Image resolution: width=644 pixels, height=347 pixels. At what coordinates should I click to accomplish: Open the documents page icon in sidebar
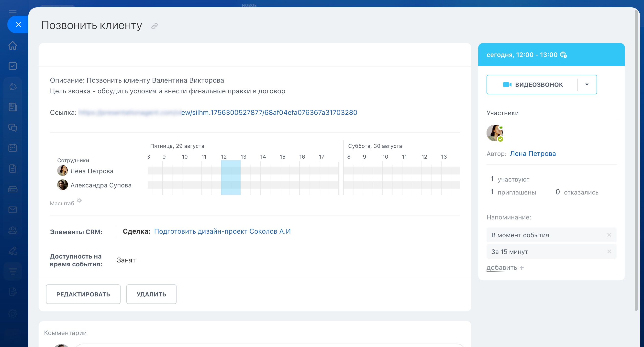[x=12, y=169]
